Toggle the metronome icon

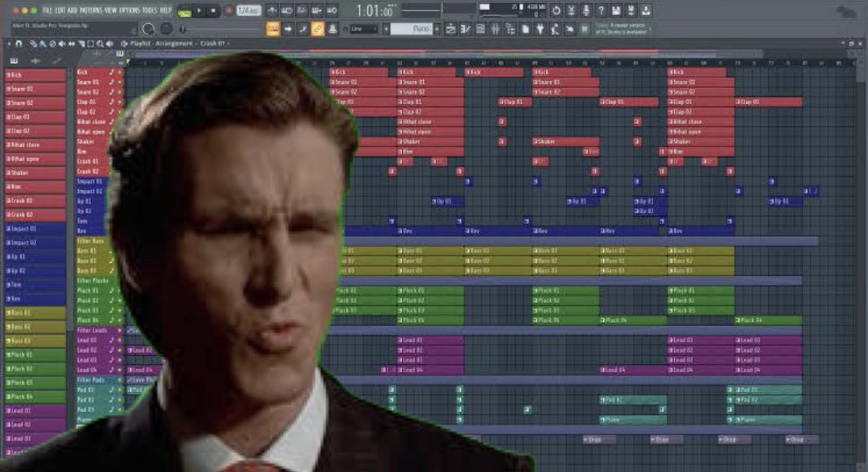click(272, 11)
